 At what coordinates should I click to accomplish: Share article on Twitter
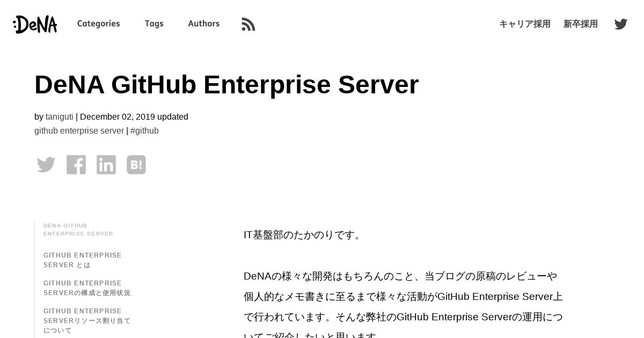tap(46, 165)
